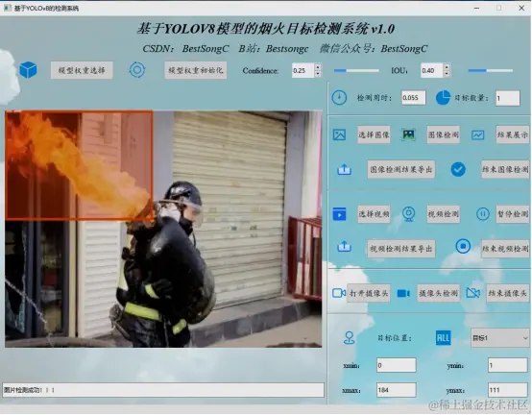This screenshot has width=532, height=415.
Task: Click the xmax field showing 184
Action: 396,390
